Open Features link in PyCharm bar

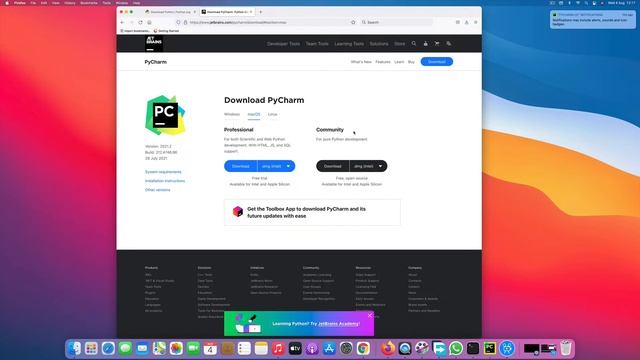coord(383,62)
